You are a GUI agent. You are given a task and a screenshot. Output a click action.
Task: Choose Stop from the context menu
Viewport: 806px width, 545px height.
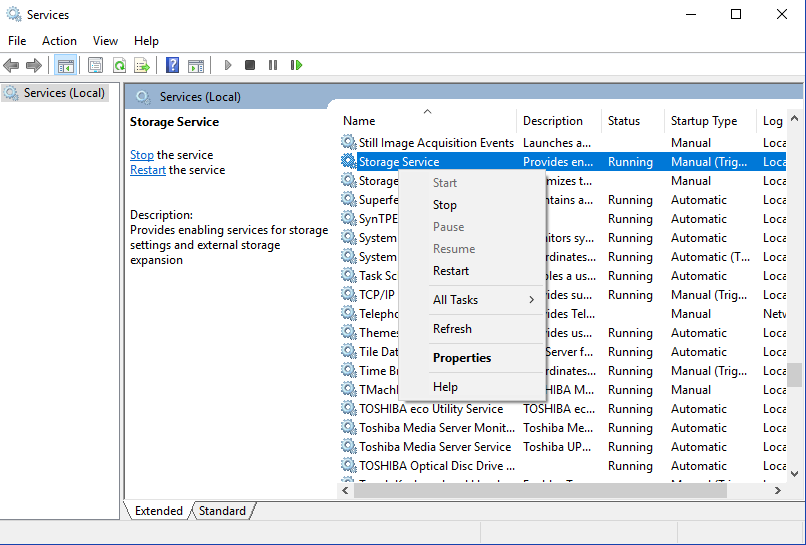[445, 205]
